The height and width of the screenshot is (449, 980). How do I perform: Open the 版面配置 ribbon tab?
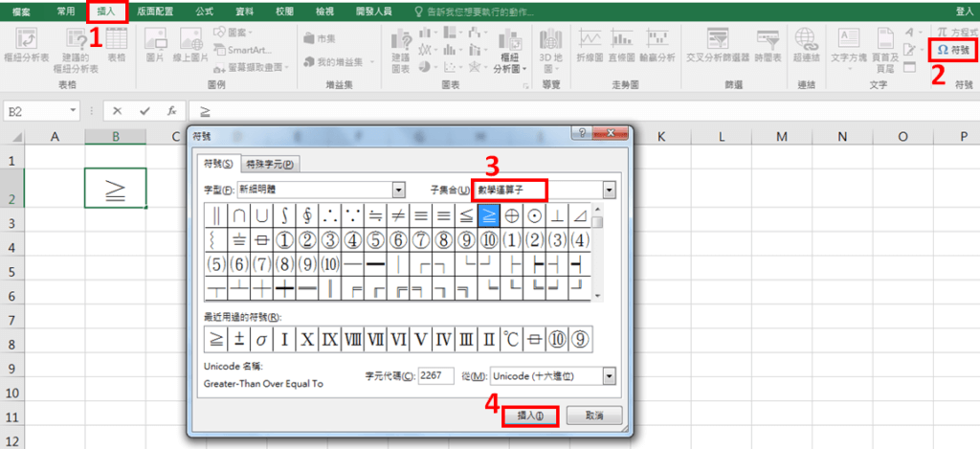tap(154, 11)
